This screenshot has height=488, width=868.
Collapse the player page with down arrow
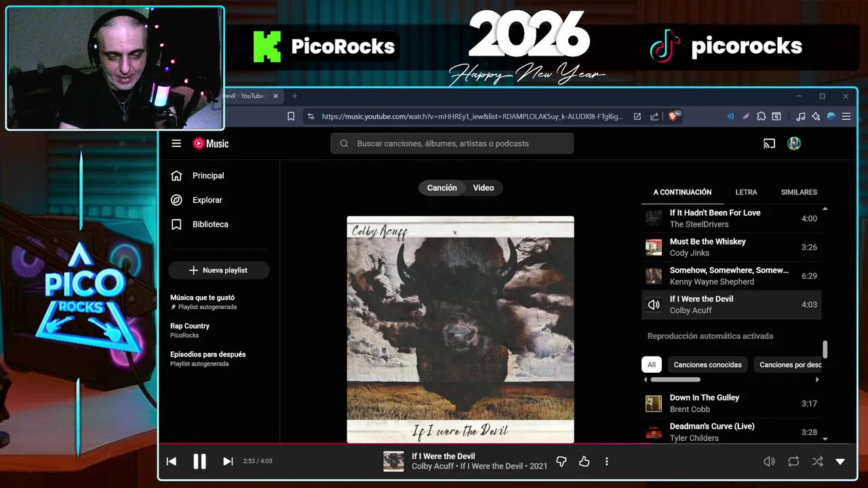point(840,462)
